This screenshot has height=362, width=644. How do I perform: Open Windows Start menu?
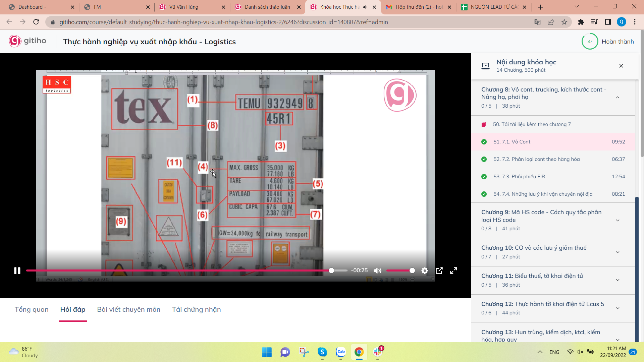pyautogui.click(x=267, y=352)
